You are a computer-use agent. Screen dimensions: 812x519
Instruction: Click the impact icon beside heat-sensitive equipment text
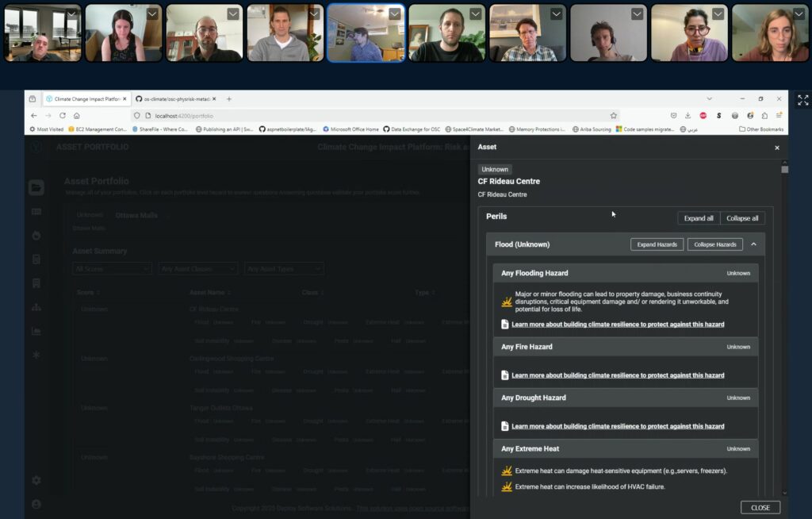click(507, 471)
